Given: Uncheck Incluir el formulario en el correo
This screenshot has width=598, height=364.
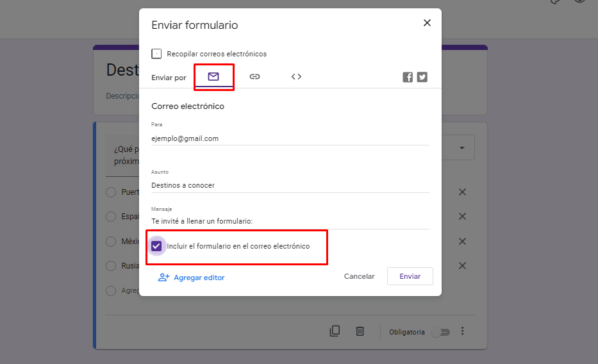Looking at the screenshot, I should [x=156, y=246].
